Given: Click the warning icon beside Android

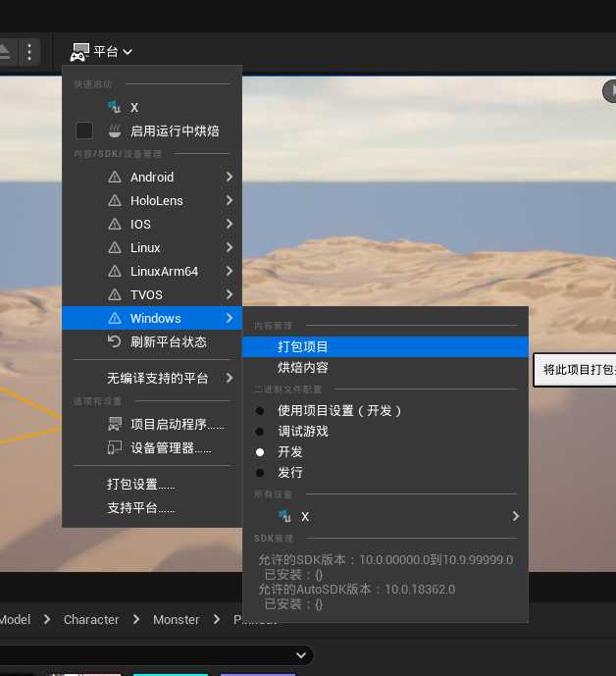Looking at the screenshot, I should (115, 178).
